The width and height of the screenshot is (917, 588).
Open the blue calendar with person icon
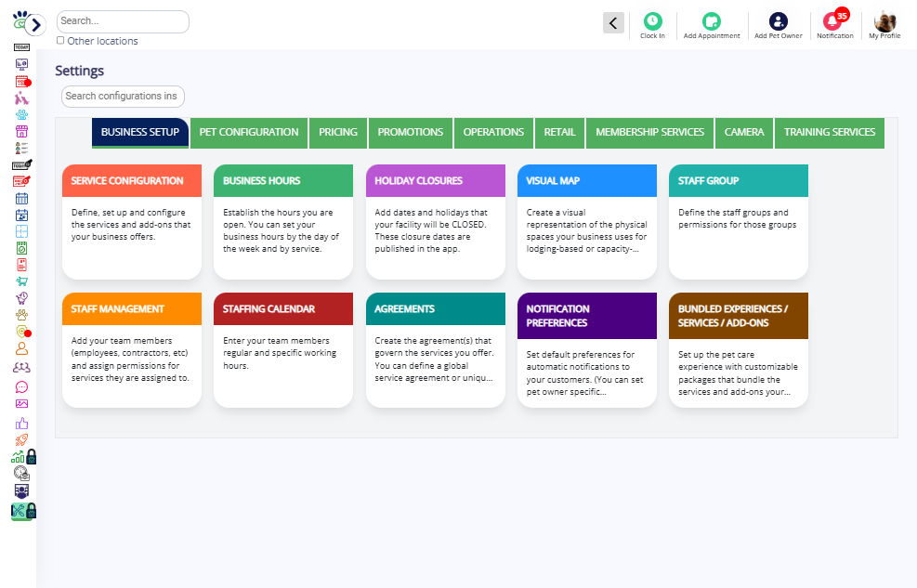click(21, 216)
